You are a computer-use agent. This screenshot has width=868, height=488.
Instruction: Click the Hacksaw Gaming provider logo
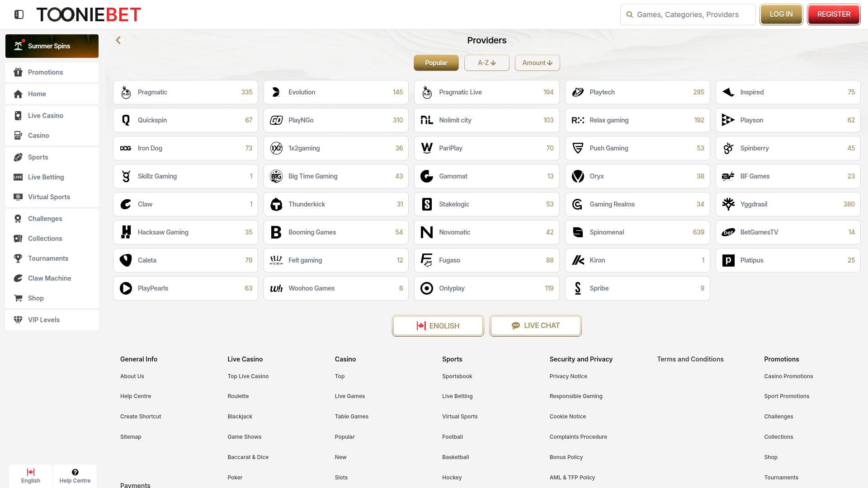click(126, 232)
